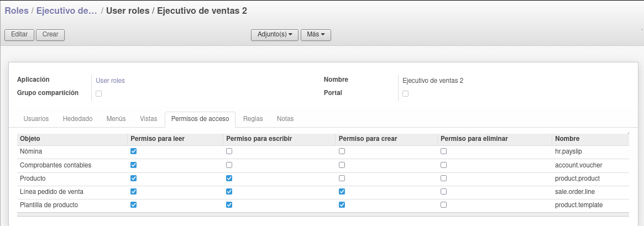Toggle the Portal checkbox
Image resolution: width=644 pixels, height=226 pixels.
click(405, 94)
